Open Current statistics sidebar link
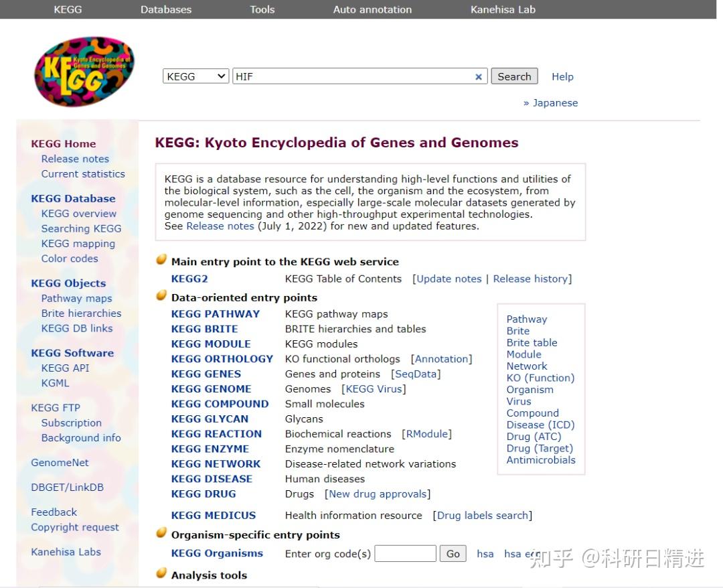Viewport: 723px width, 588px height. pyautogui.click(x=83, y=174)
